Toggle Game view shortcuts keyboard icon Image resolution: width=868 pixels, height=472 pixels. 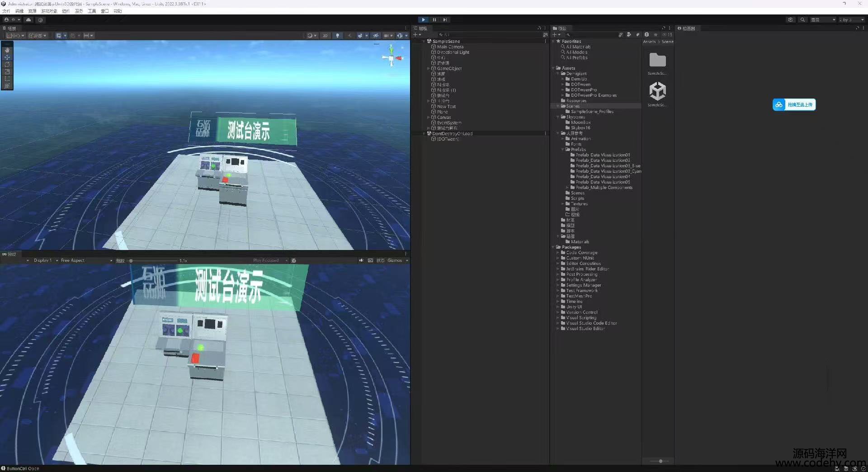pyautogui.click(x=370, y=260)
